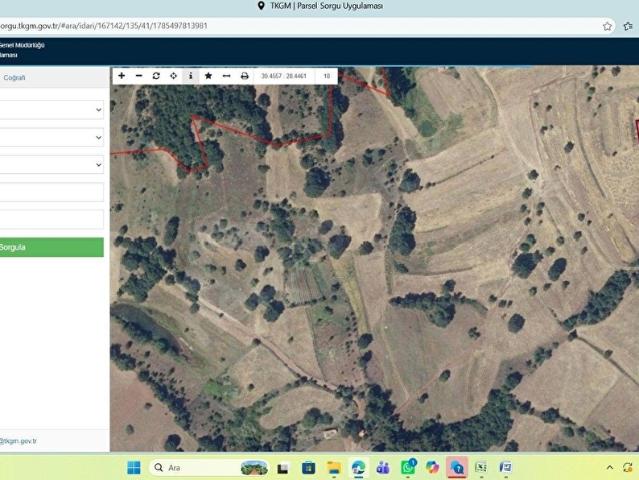639x480 pixels.
Task: Open the Windows Start menu
Action: coord(134,467)
